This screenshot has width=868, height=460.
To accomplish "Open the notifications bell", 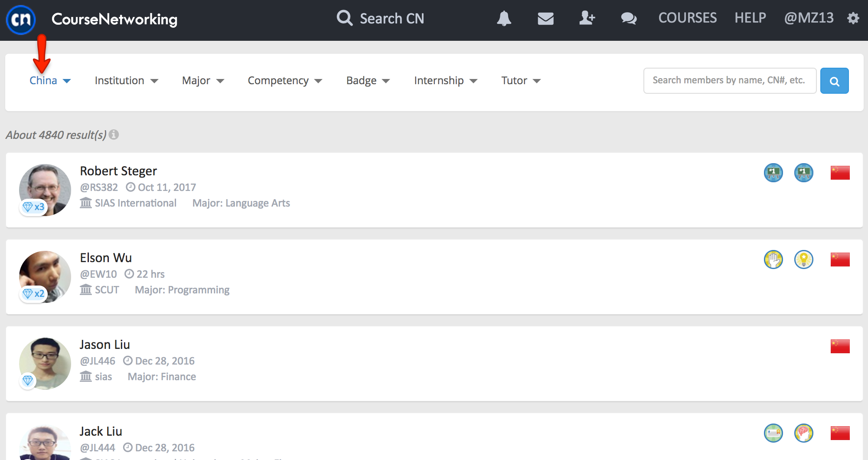I will click(504, 18).
